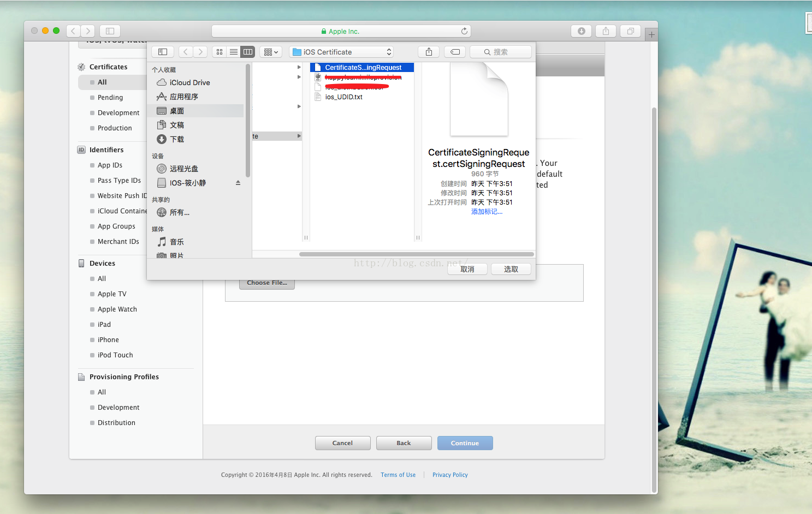Select Pending under Certificates
Screen dimensions: 812x514
tap(110, 98)
